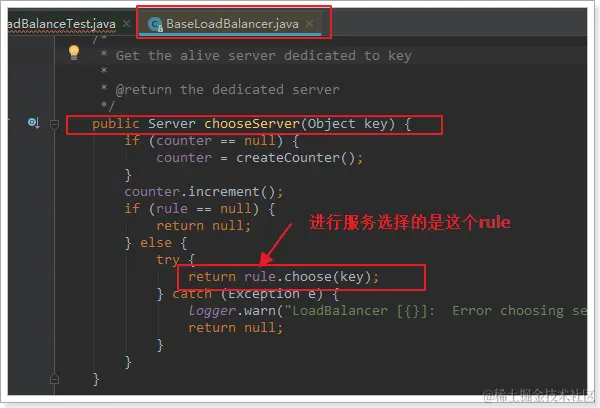The image size is (600, 408).
Task: Click the counter.increment() line
Action: 204,192
